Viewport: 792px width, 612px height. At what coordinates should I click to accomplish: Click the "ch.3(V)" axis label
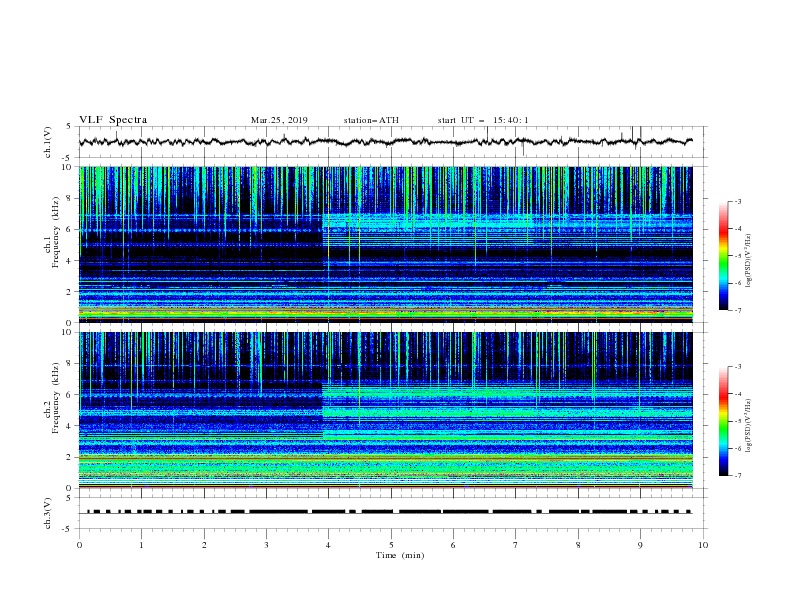tap(48, 513)
